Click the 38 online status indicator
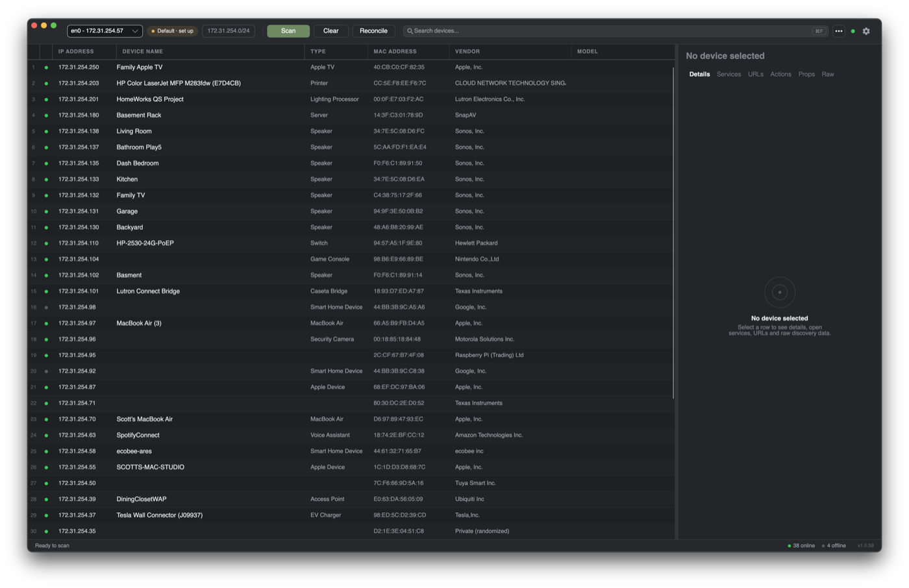The image size is (909, 588). click(801, 546)
